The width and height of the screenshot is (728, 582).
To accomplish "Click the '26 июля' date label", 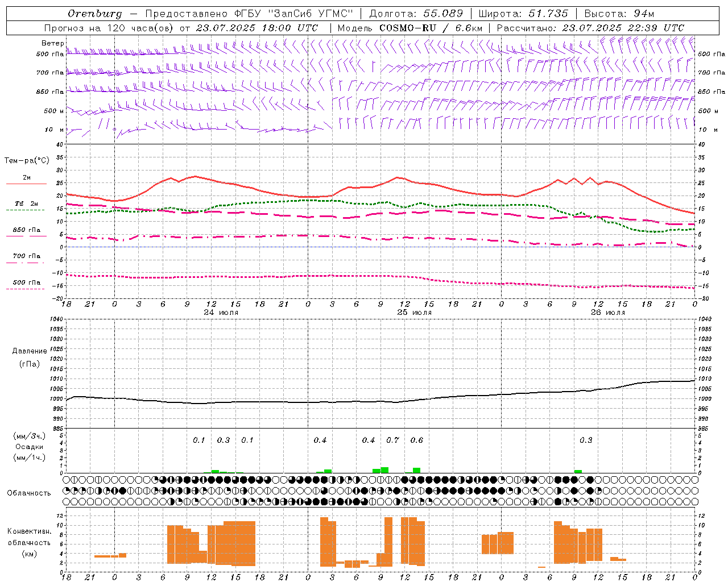I will (608, 313).
